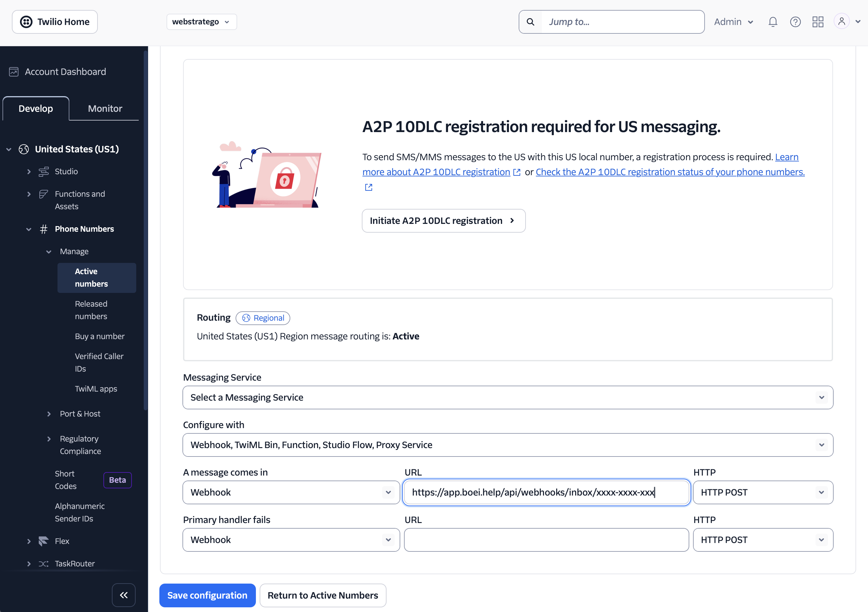This screenshot has height=612, width=868.
Task: Collapse the Phone Numbers section
Action: click(x=29, y=229)
